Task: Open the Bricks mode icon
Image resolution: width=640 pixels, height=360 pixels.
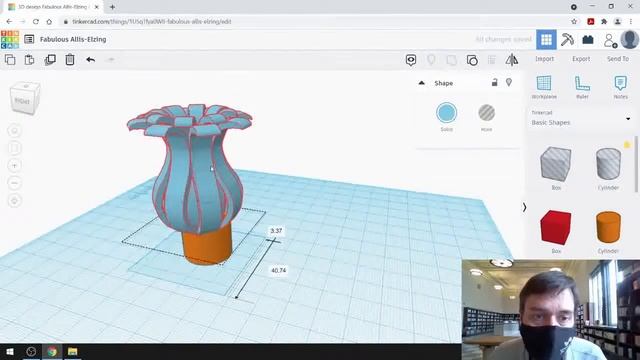Action: (588, 40)
